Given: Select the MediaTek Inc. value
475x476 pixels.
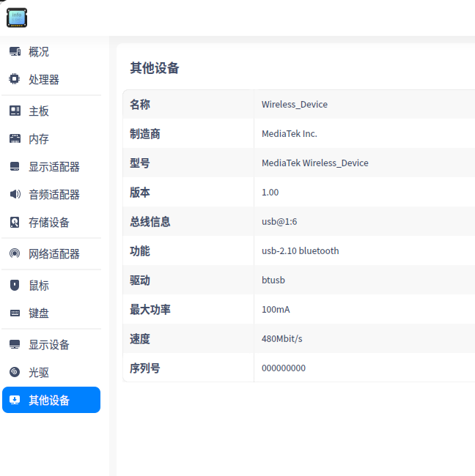Looking at the screenshot, I should tap(290, 134).
